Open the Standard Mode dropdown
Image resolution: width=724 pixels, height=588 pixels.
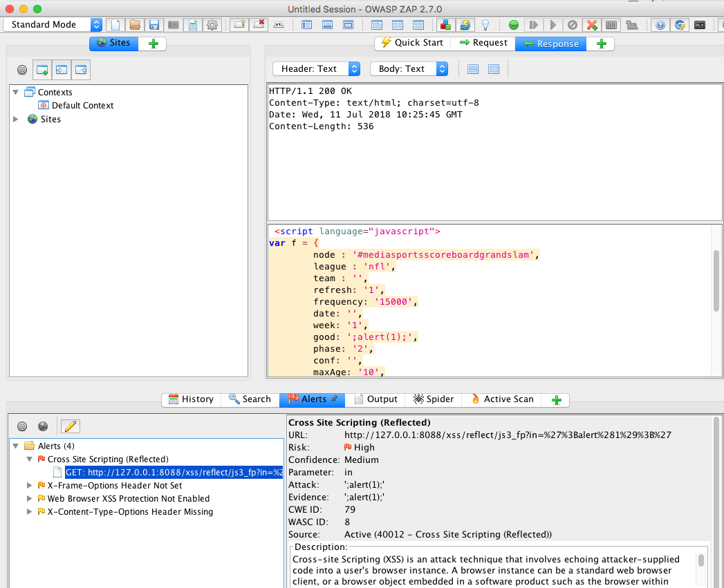click(x=53, y=24)
